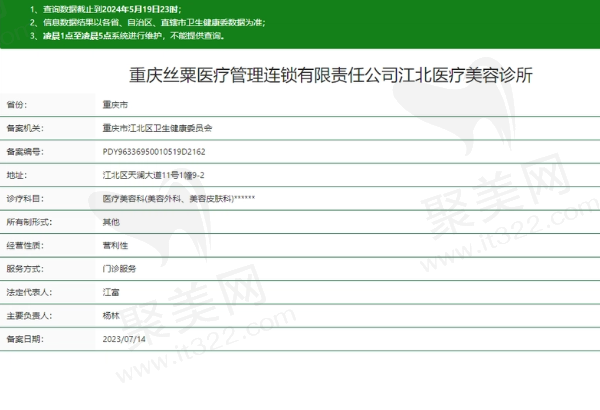Click the '主要负责人:' label
The image size is (600, 410).
coord(29,316)
